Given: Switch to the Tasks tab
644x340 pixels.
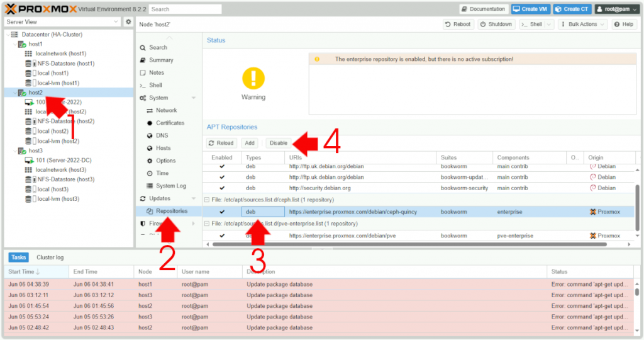Looking at the screenshot, I should [x=18, y=258].
